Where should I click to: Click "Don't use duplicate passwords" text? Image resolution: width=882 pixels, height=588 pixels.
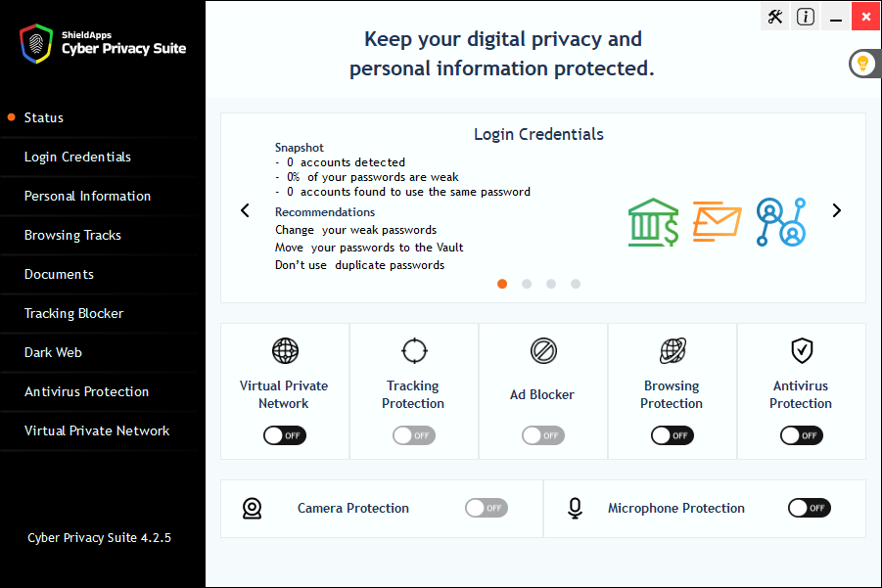359,265
